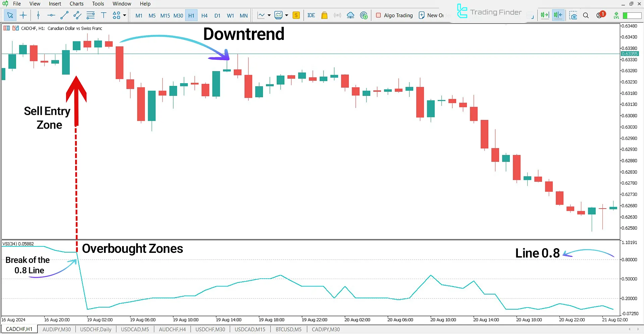Select the D1 timeframe

coord(217,15)
